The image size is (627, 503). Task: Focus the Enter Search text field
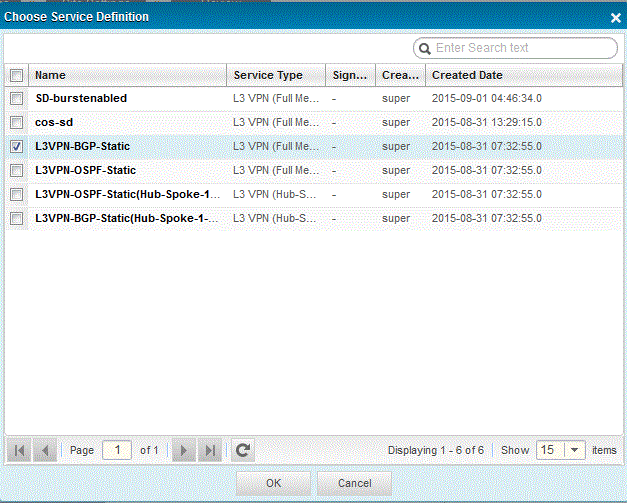(515, 48)
